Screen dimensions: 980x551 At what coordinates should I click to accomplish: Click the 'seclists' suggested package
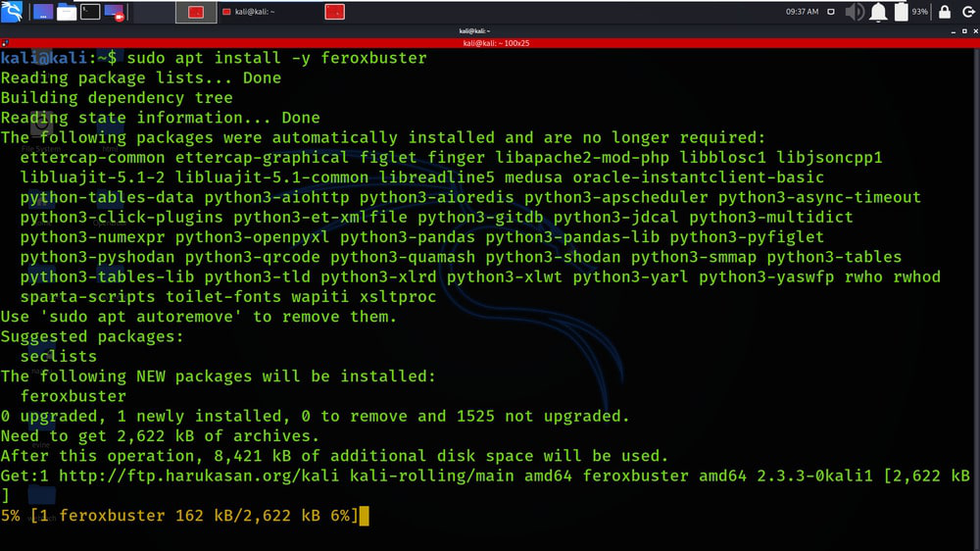[59, 356]
